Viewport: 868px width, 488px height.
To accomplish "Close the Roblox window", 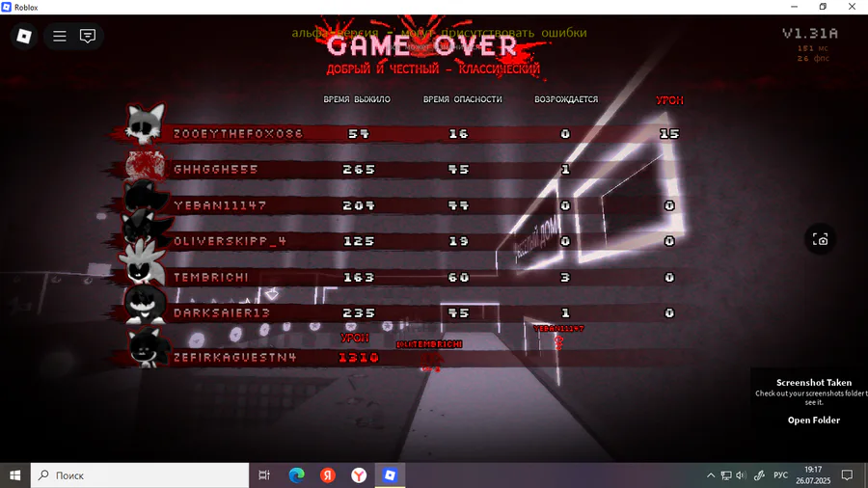I will click(852, 7).
